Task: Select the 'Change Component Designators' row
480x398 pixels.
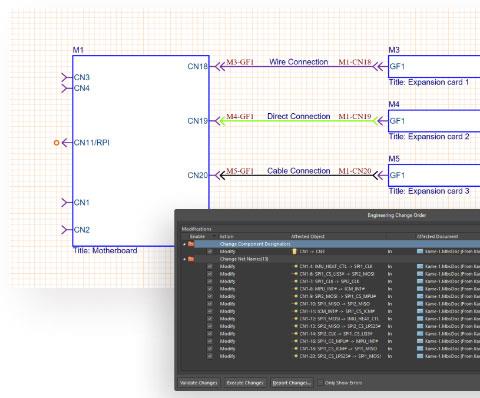Action: (331, 244)
